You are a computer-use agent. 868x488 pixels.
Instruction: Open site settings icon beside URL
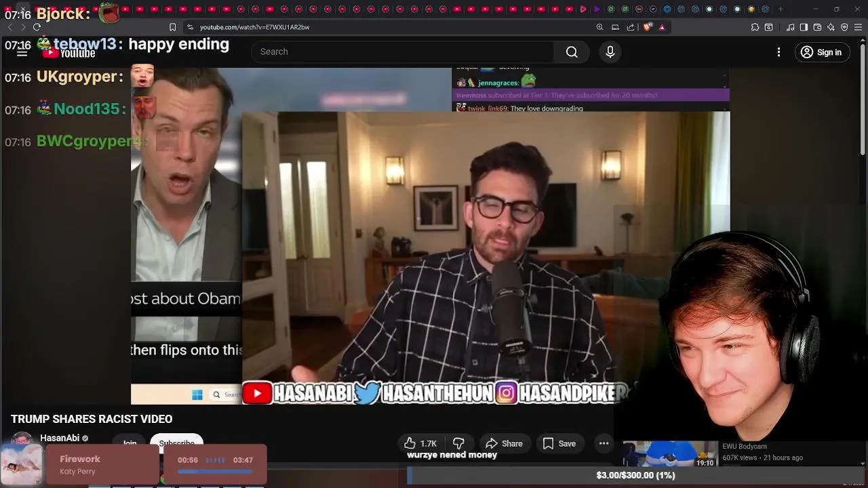(x=190, y=27)
